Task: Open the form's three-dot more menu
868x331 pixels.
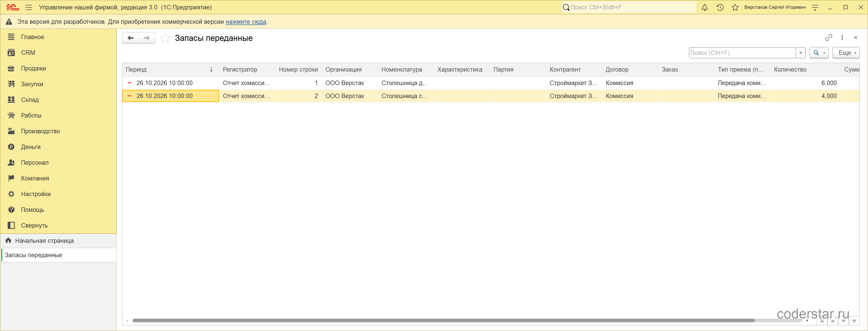Action: click(x=842, y=37)
